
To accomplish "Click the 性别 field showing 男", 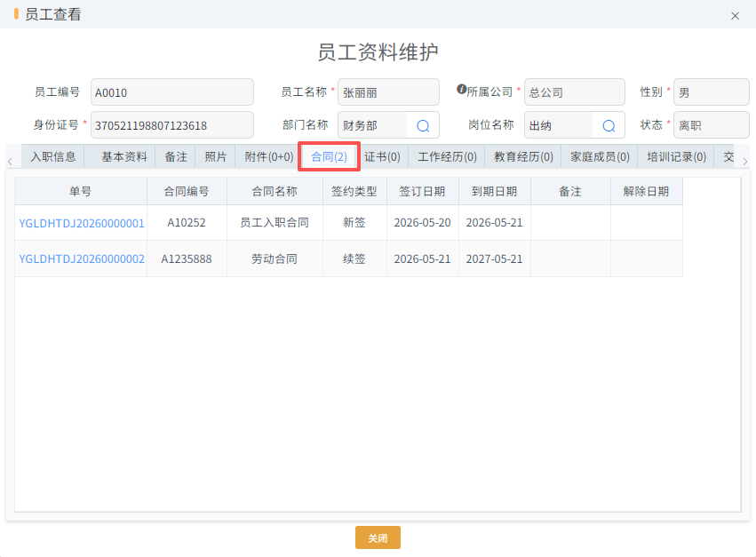I will click(712, 92).
